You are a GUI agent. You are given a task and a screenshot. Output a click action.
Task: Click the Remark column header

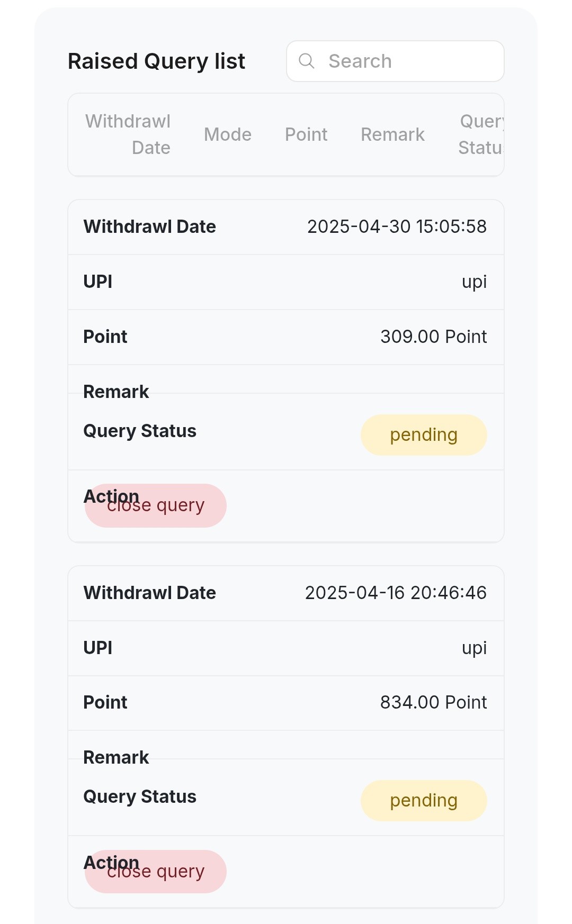[x=392, y=134]
